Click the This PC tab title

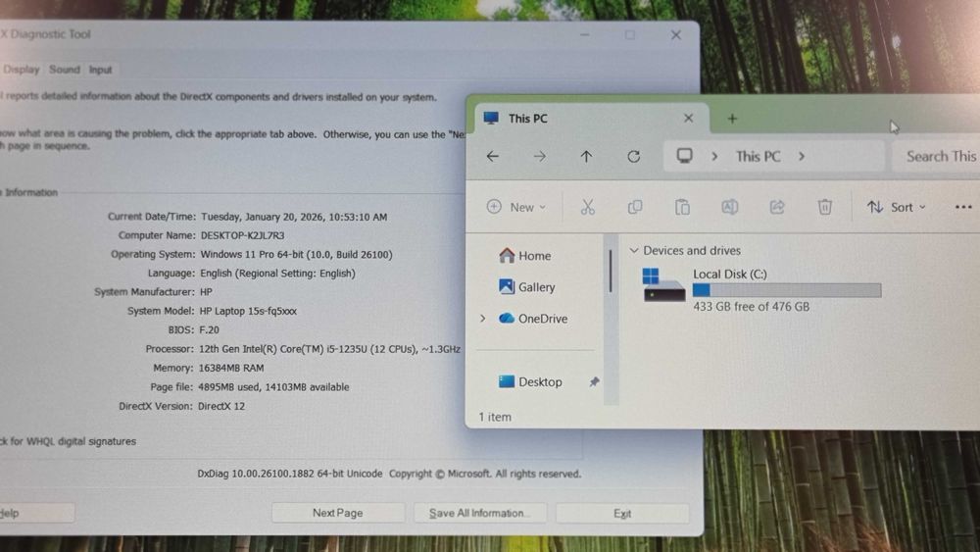coord(527,119)
